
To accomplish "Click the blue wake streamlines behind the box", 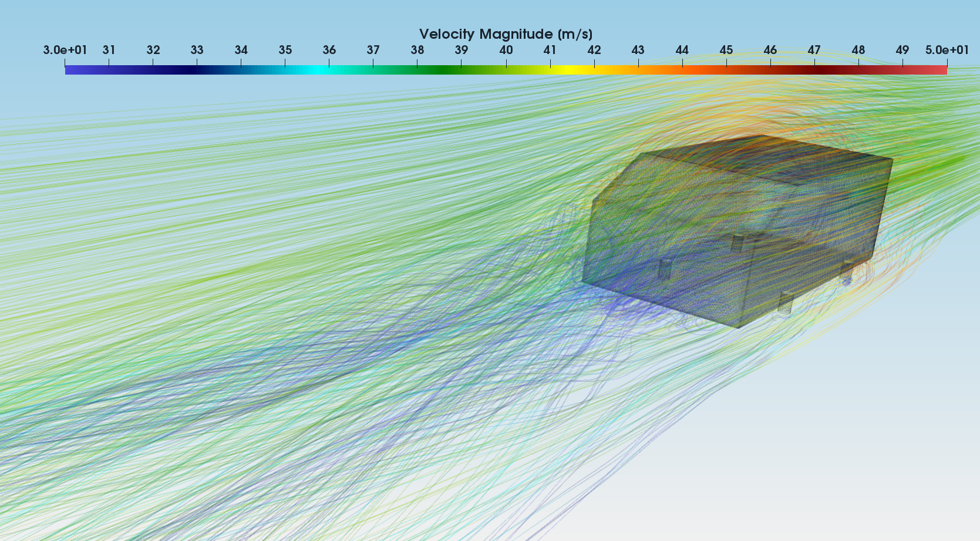I will 411,329.
